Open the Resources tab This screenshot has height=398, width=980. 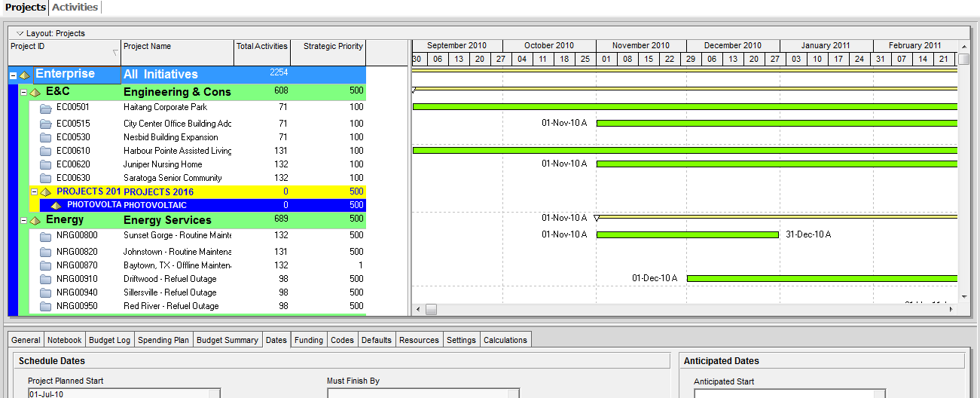point(419,340)
